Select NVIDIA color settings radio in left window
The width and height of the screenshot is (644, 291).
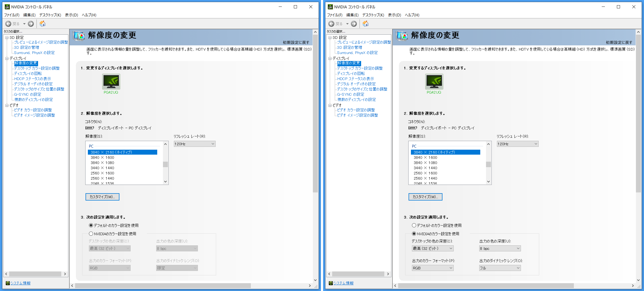[x=91, y=234]
